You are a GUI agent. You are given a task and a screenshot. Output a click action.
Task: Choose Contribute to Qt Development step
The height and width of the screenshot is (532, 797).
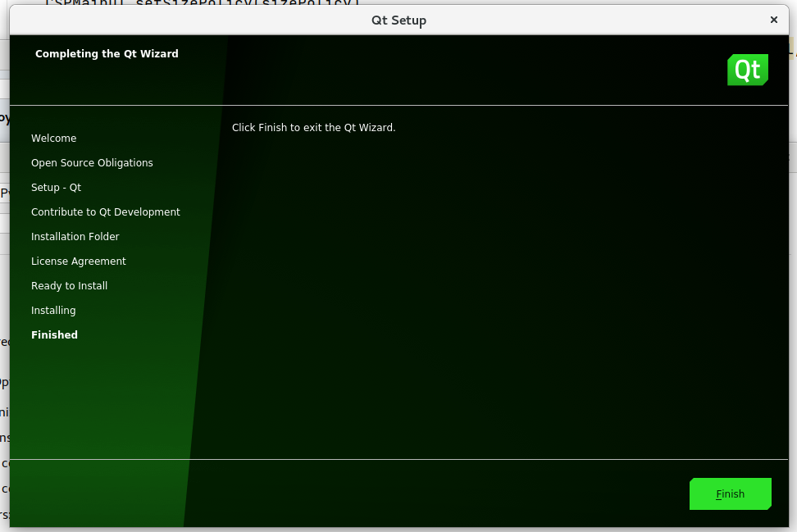coord(105,211)
